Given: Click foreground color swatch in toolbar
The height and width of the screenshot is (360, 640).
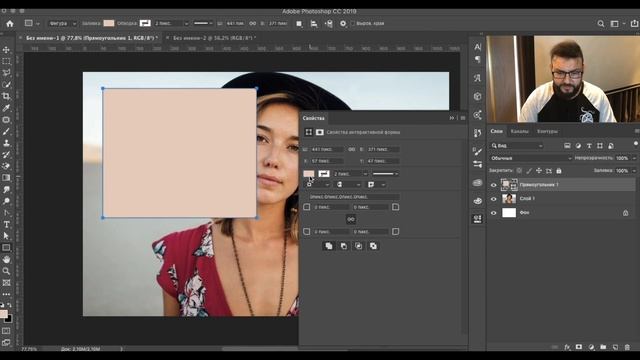Looking at the screenshot, I should (x=4, y=314).
